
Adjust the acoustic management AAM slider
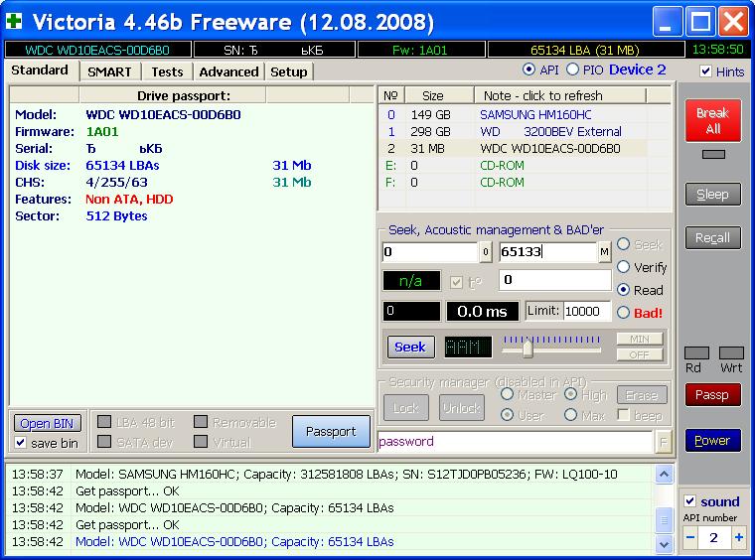[x=528, y=349]
